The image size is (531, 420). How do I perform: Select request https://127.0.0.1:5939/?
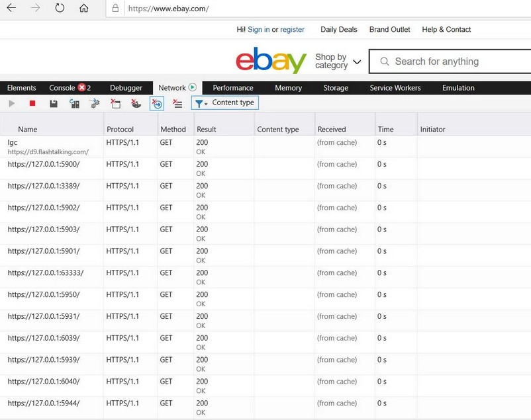[x=265, y=364]
